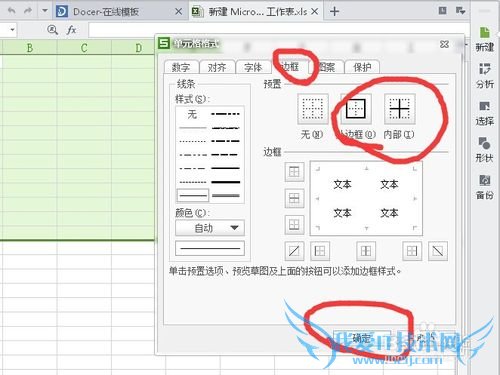Click the 新建 sidebar icon

[x=485, y=39]
